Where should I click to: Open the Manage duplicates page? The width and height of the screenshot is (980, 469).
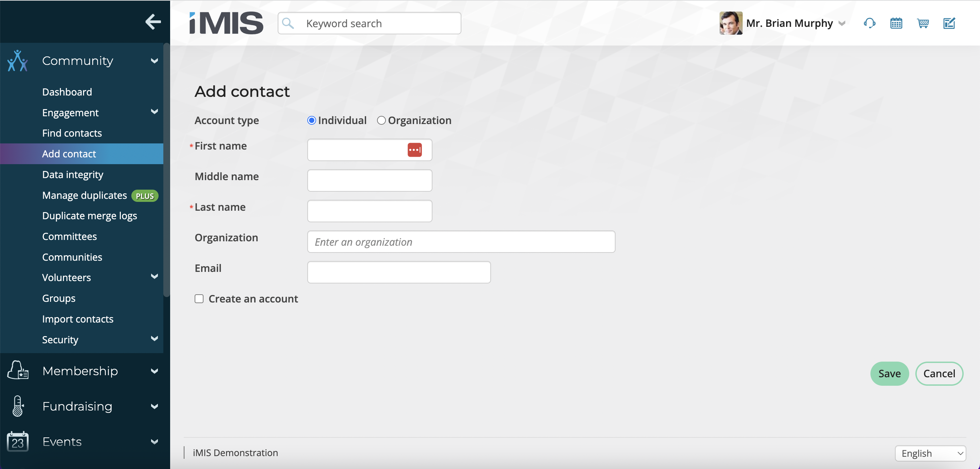coord(84,195)
